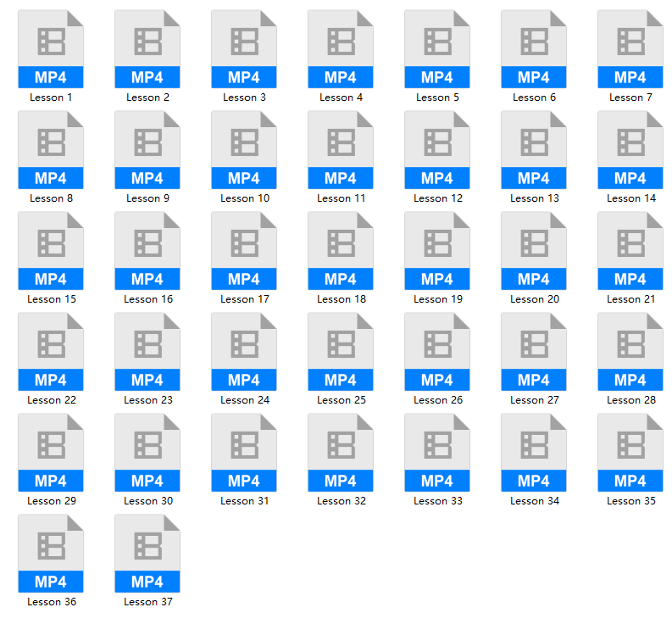The image size is (672, 624).
Task: Click the Lesson 33 MP4 icon
Action: coord(437,453)
